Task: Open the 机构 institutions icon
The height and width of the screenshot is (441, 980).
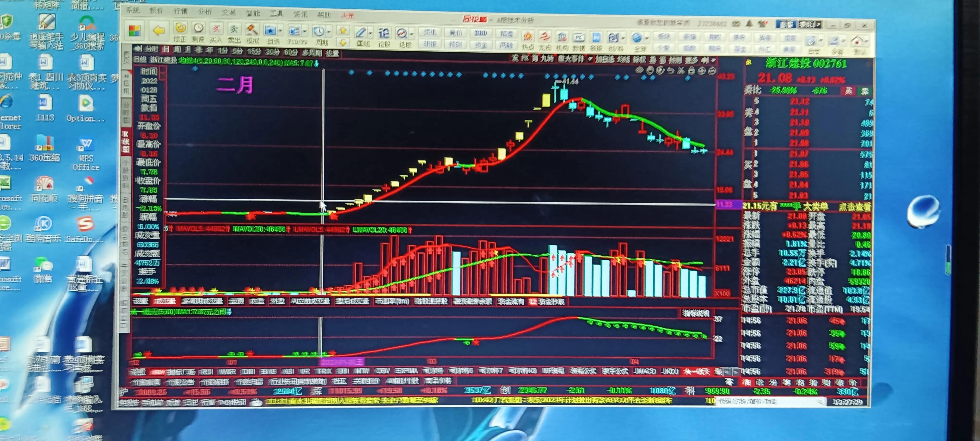Action: coord(562,37)
